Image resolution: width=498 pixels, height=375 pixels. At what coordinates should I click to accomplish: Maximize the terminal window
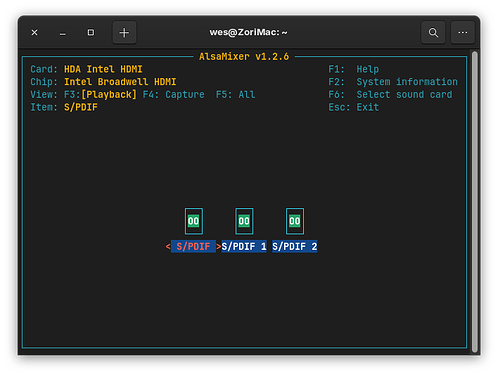click(91, 33)
